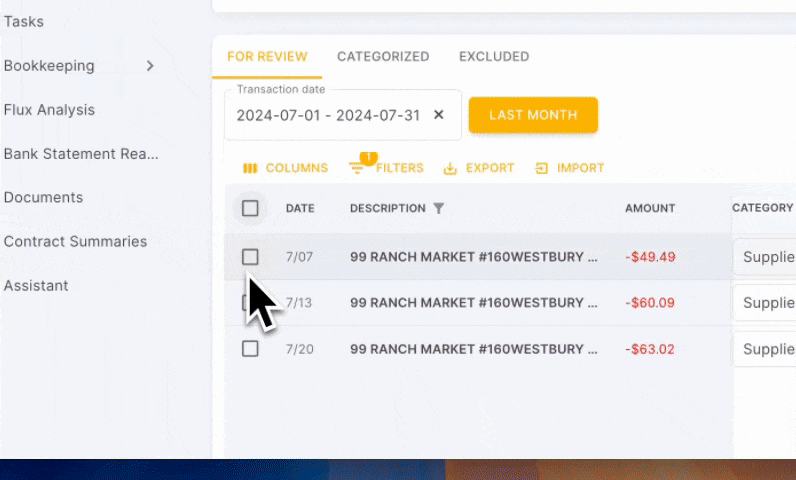796x480 pixels.
Task: Open the Filters icon with badge
Action: (357, 168)
